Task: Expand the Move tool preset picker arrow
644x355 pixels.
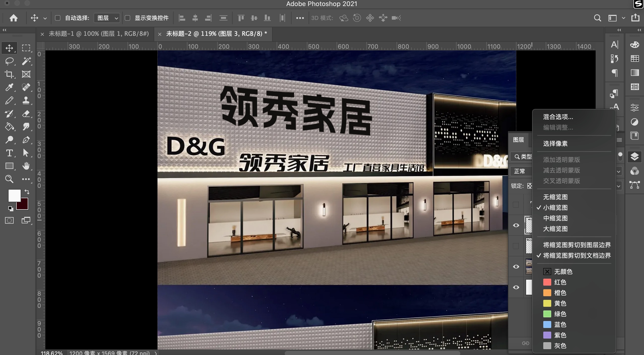Action: 45,18
